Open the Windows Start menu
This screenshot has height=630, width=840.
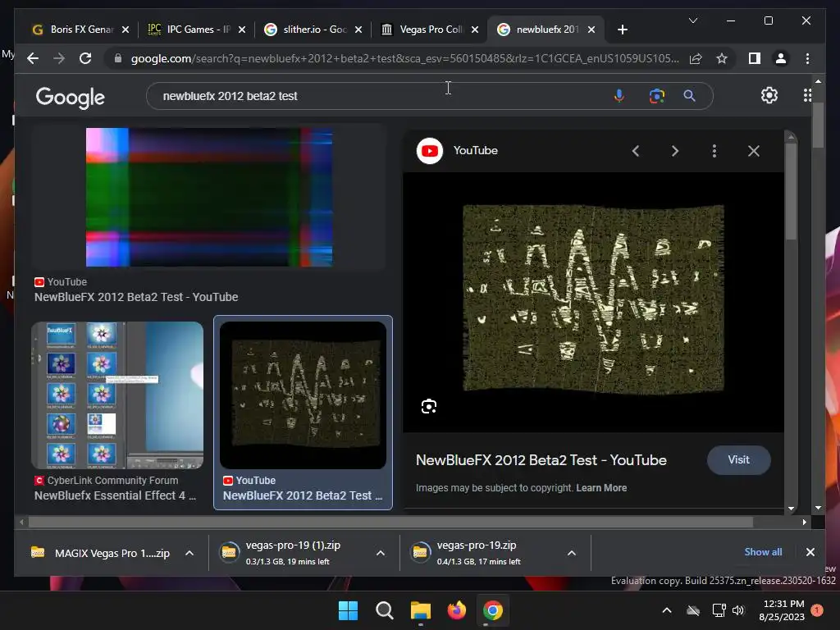click(x=348, y=610)
